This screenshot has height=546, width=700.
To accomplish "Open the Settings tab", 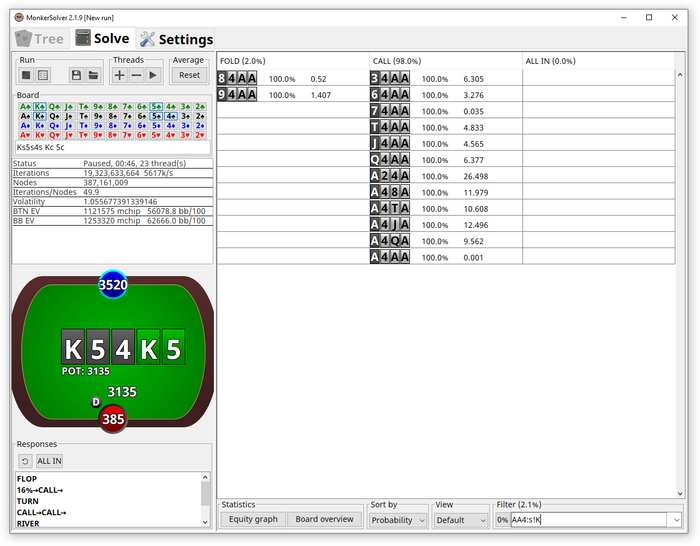I will click(x=176, y=39).
